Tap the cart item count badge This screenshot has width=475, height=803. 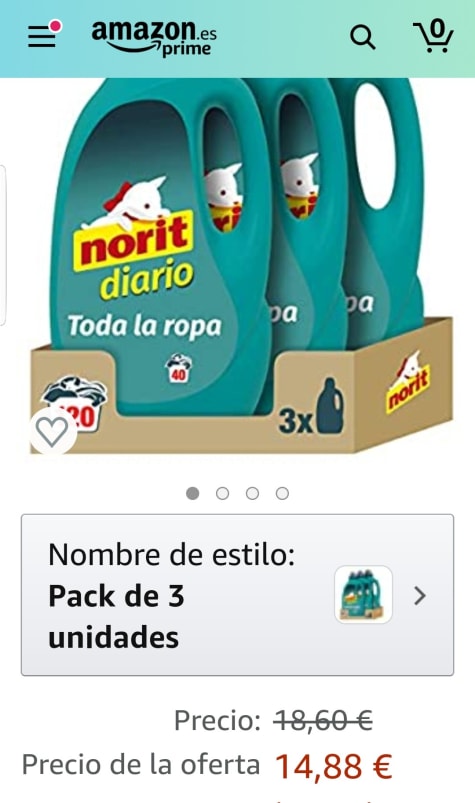coord(437,28)
